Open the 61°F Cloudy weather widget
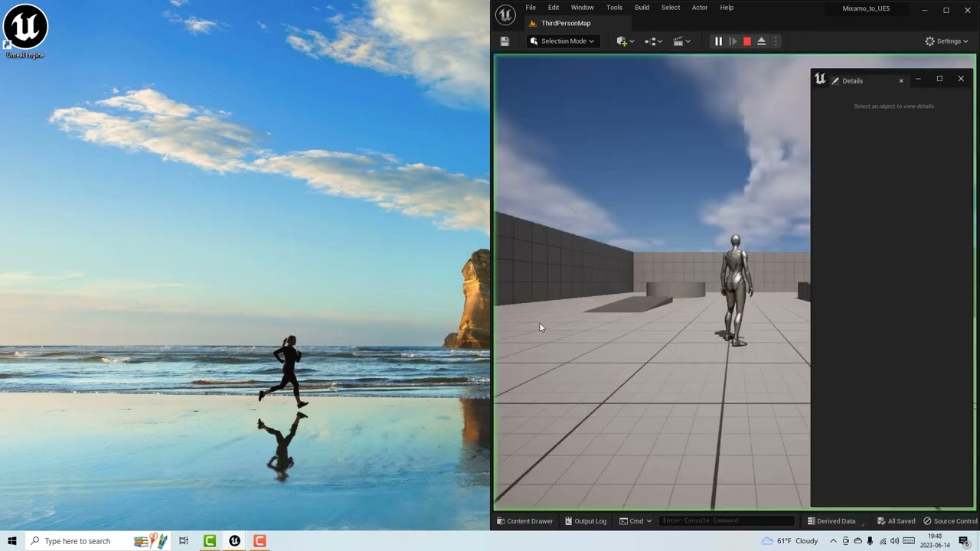The height and width of the screenshot is (551, 980). tap(790, 541)
